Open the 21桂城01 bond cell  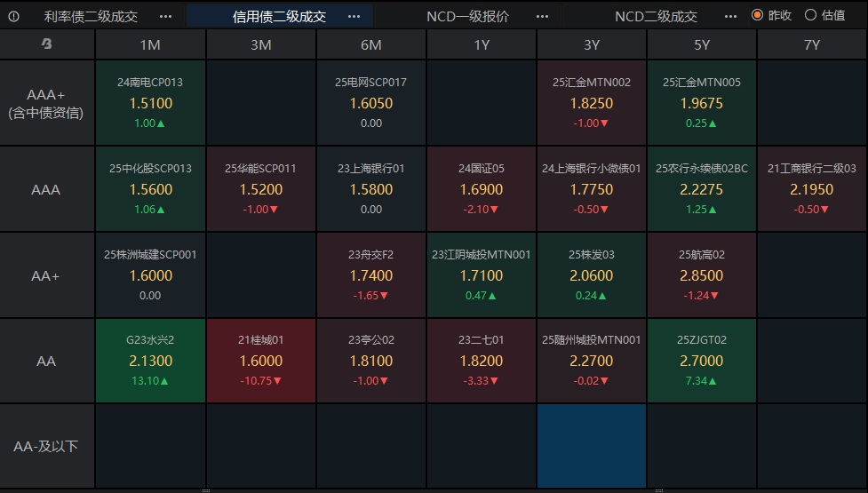[261, 361]
